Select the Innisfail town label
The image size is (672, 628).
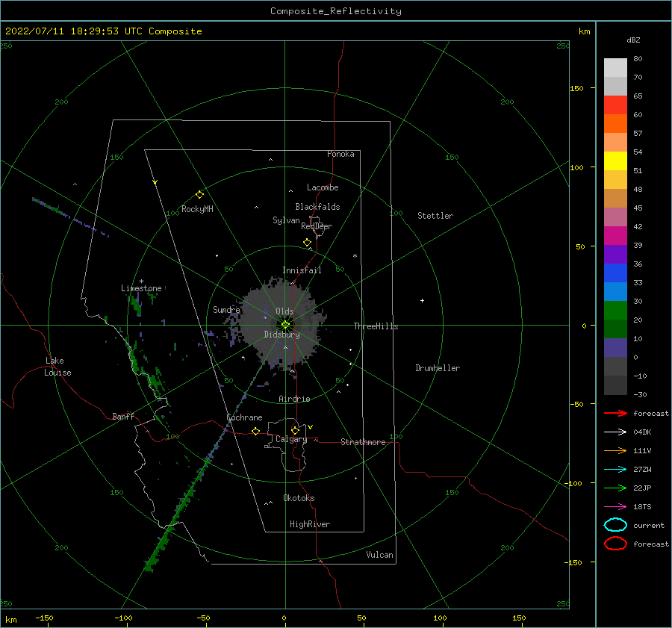pos(302,270)
